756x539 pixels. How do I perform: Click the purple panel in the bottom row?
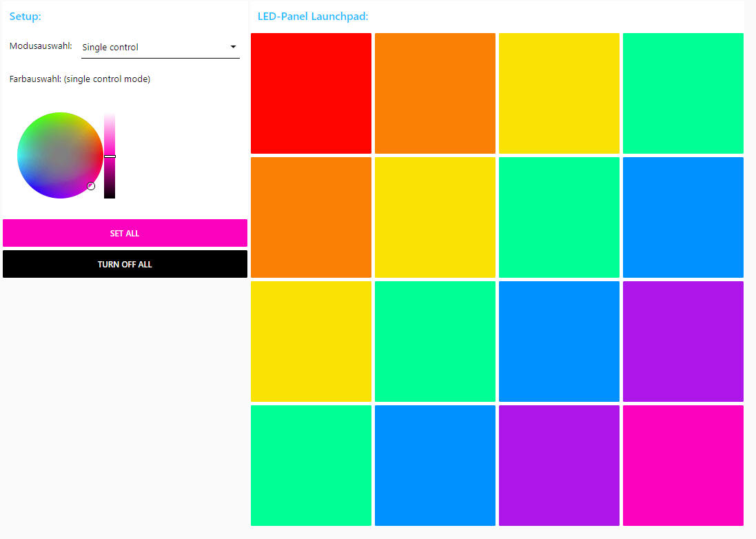coord(559,465)
